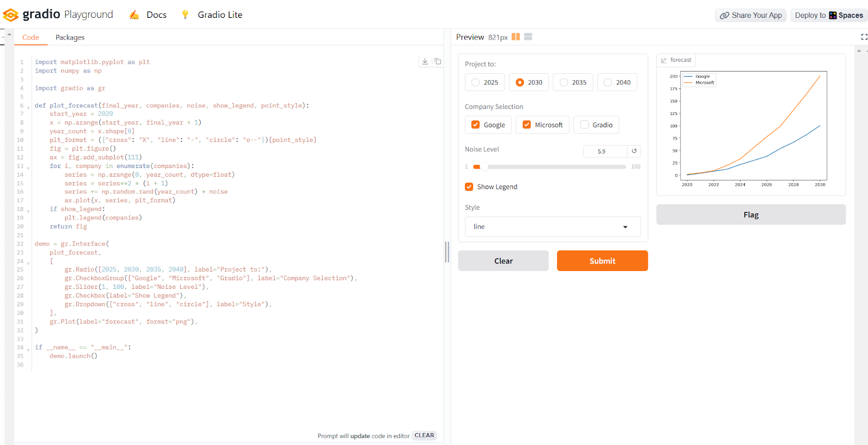The image size is (868, 445).
Task: Copy the code using the copy icon
Action: [x=438, y=61]
